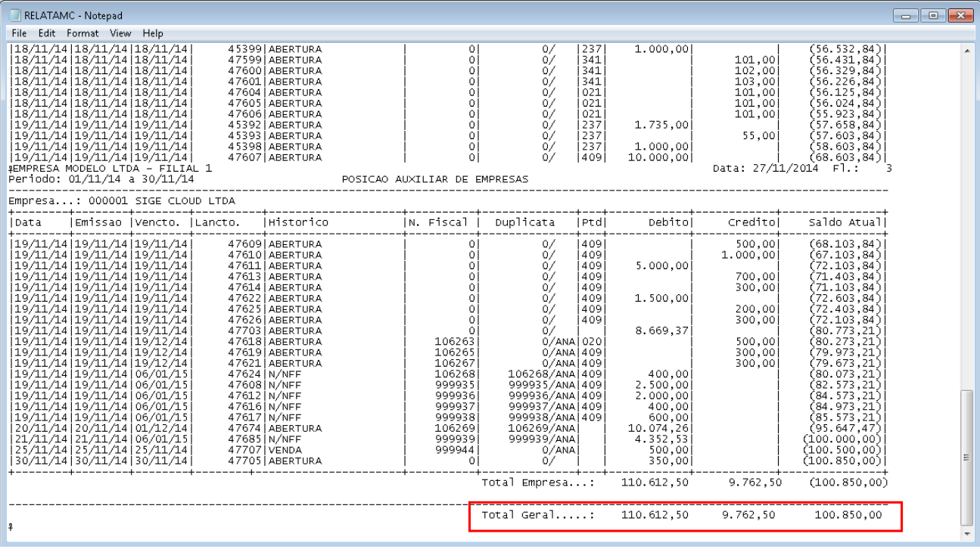Click '110.612,50' in the Total Empresa row
The width and height of the screenshot is (980, 549).
pos(655,482)
